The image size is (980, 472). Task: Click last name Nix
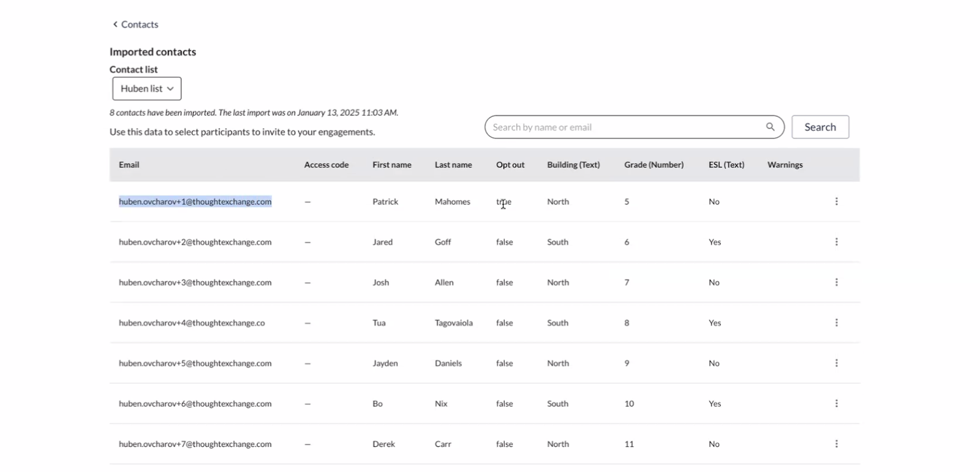pos(441,403)
